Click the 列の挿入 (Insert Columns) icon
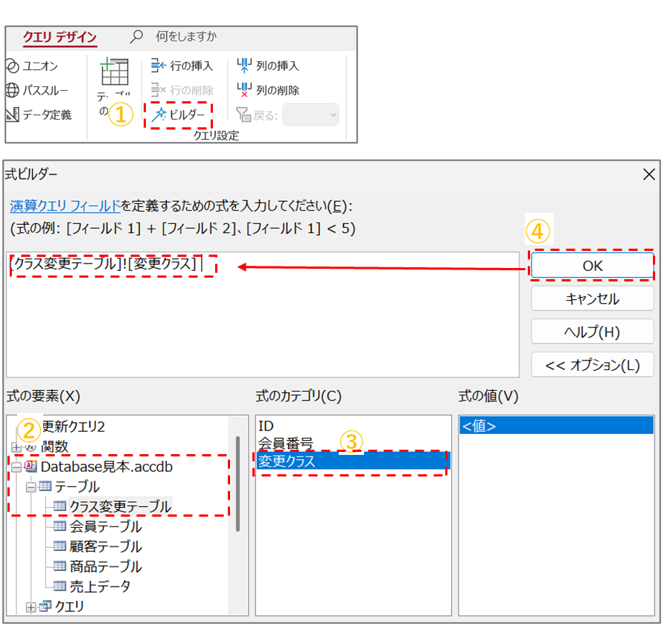Viewport: 670px width, 644px height. coord(244,66)
